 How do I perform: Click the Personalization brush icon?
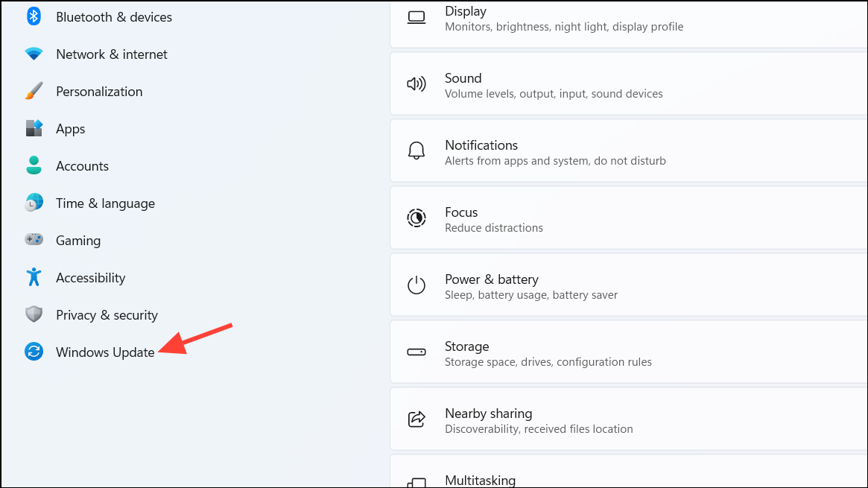tap(34, 90)
